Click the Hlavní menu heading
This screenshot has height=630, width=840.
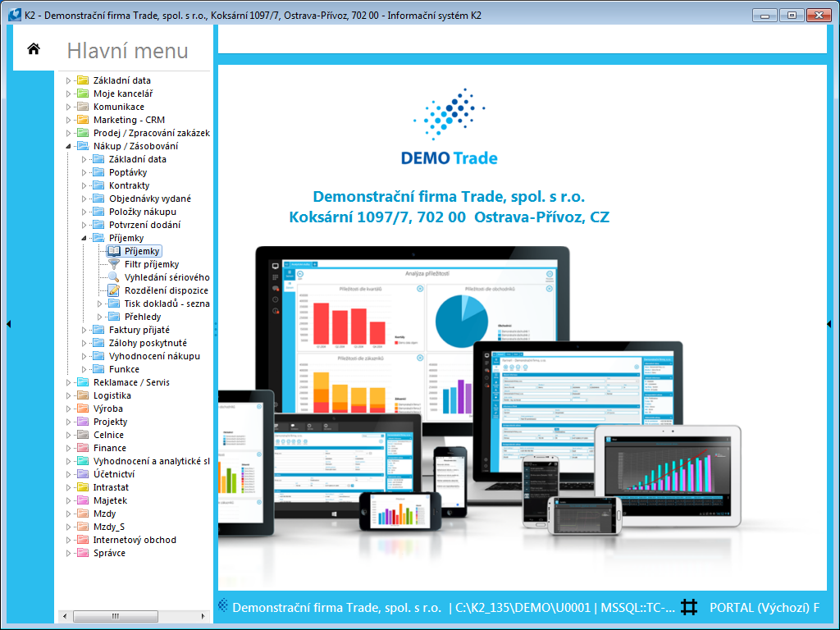[x=127, y=50]
